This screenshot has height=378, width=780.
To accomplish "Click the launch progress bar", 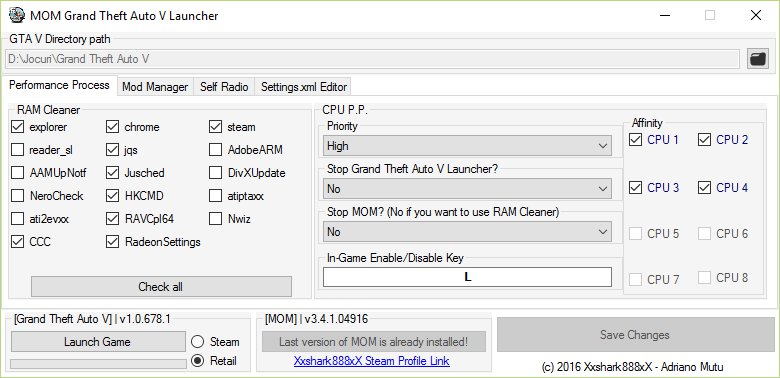I will (98, 364).
